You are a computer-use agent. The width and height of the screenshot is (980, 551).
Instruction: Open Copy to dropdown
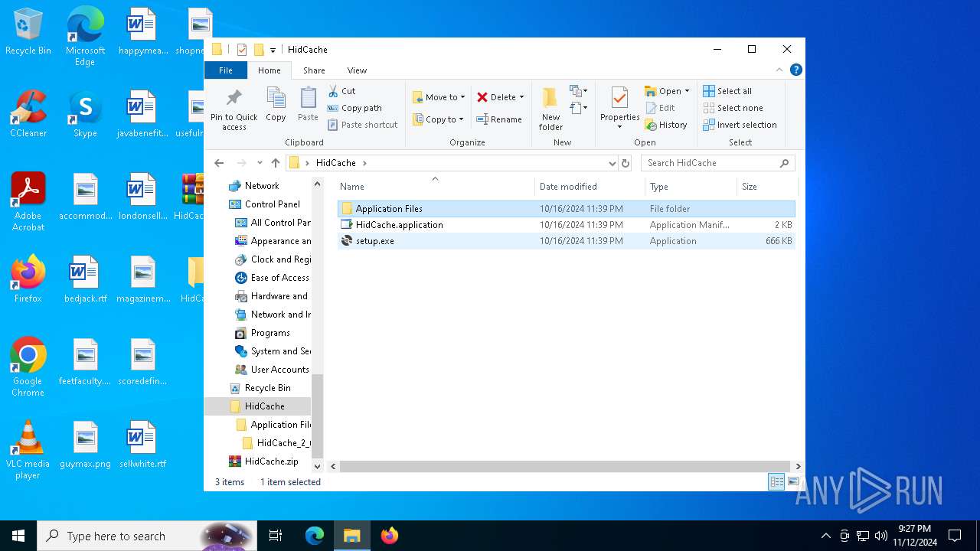pos(439,119)
